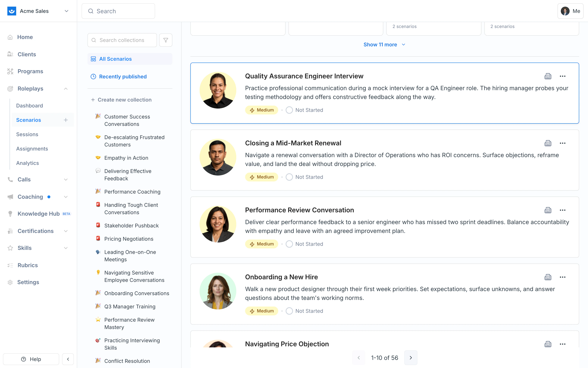The image size is (588, 368).
Task: Click the Clients people icon
Action: tap(10, 54)
